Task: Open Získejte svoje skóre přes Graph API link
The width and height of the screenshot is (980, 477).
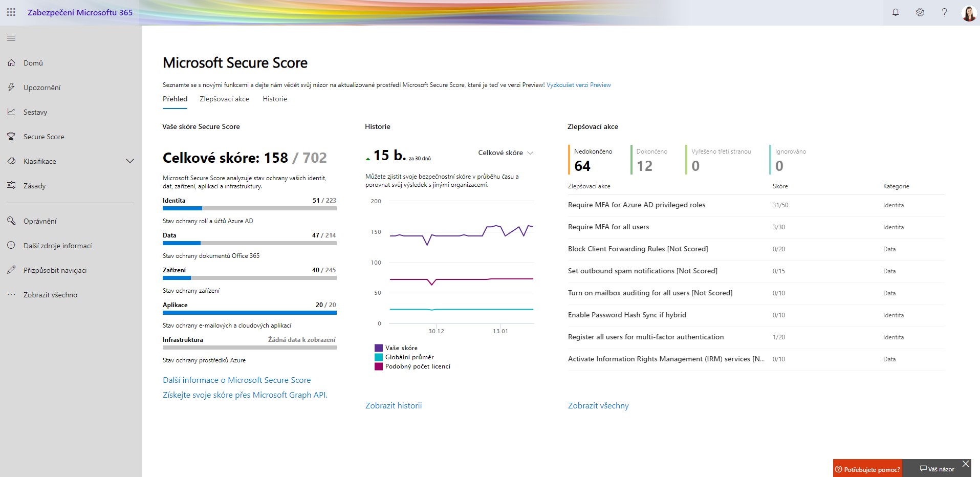Action: (245, 395)
